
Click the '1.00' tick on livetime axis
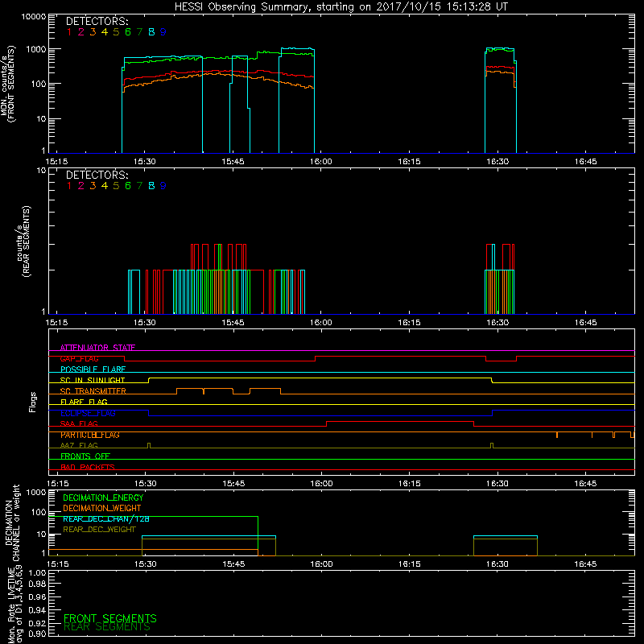click(37, 573)
